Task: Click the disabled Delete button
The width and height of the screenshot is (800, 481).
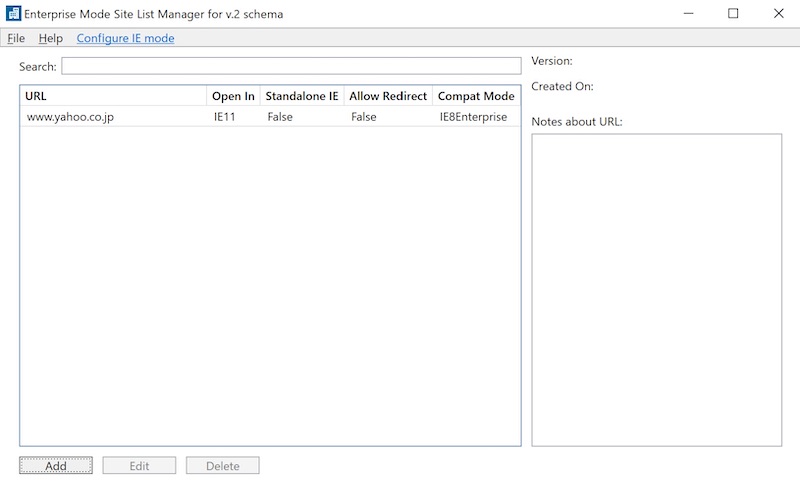Action: tap(223, 466)
